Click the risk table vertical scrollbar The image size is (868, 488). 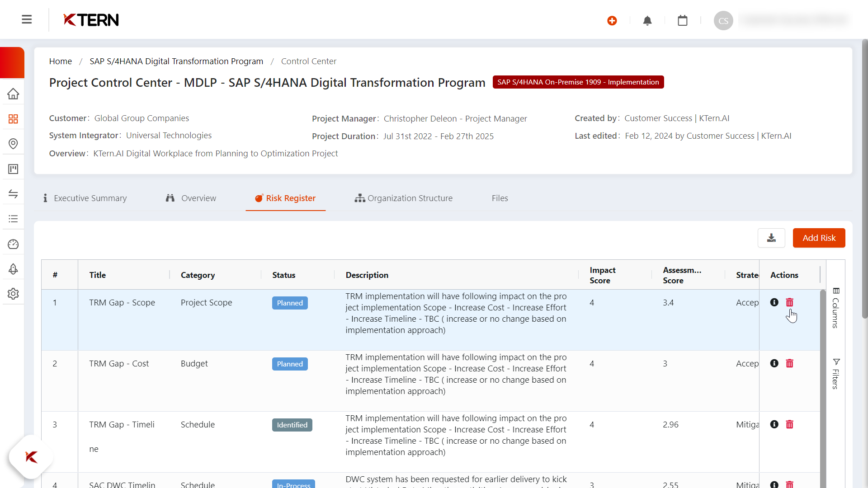823,389
